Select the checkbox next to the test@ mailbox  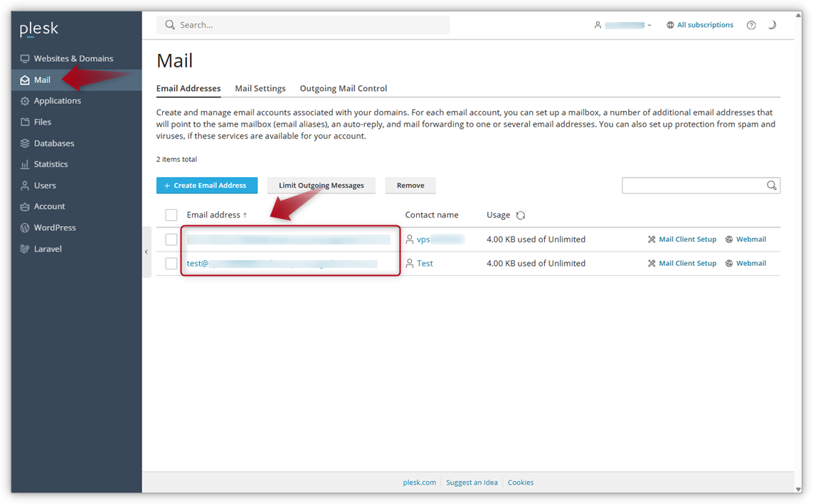coord(171,262)
